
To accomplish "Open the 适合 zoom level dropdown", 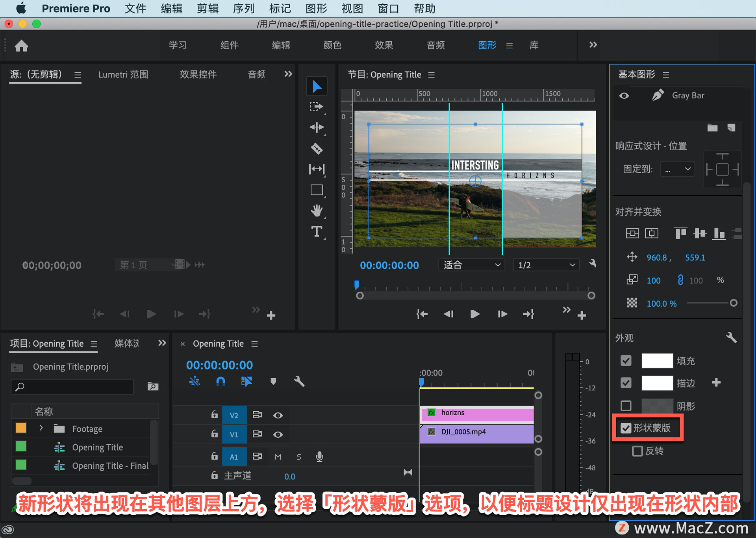I will (x=471, y=265).
